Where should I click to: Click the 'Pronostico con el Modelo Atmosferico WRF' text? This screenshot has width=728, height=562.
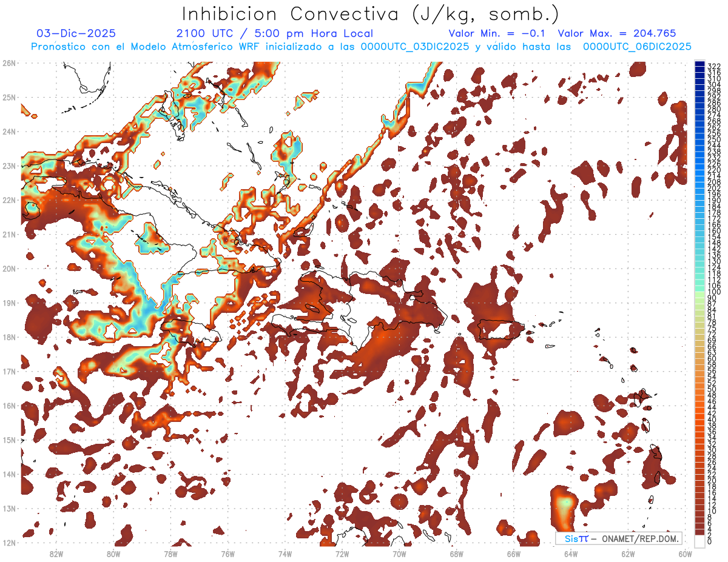click(145, 47)
